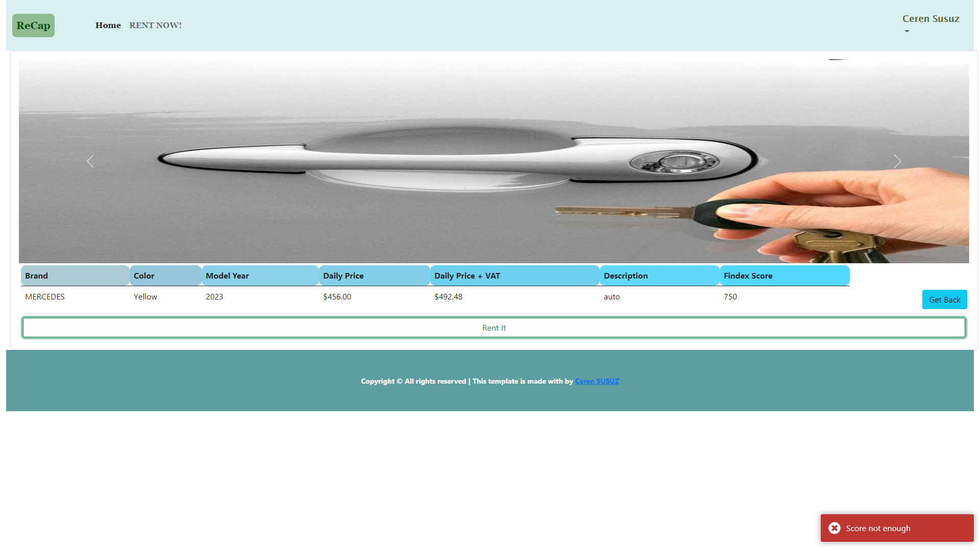Click the error icon in the toast
980x551 pixels.
(x=835, y=528)
